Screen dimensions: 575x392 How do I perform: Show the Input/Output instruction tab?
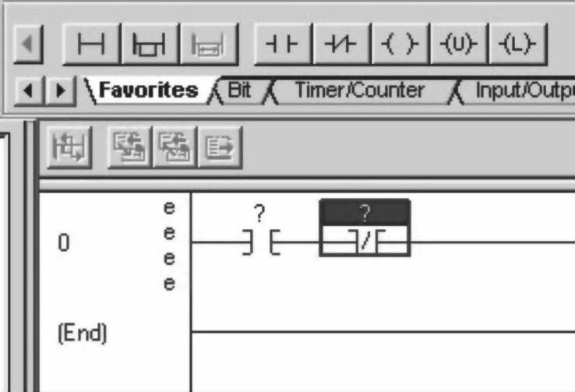pos(524,90)
